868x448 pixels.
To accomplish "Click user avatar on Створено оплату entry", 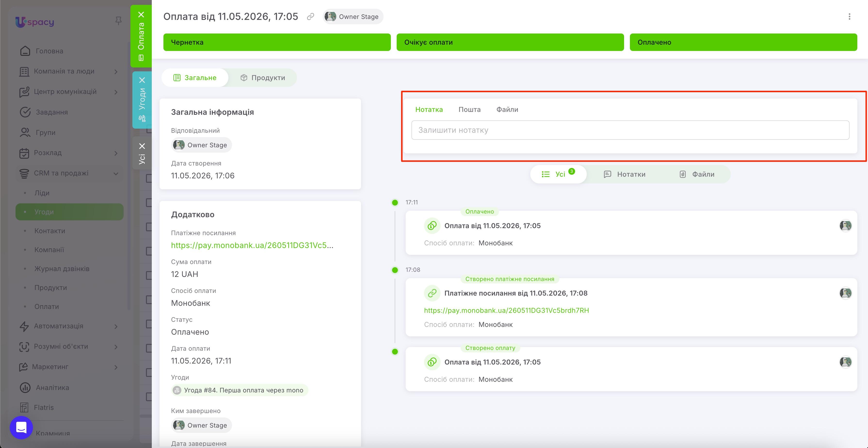I will point(845,362).
